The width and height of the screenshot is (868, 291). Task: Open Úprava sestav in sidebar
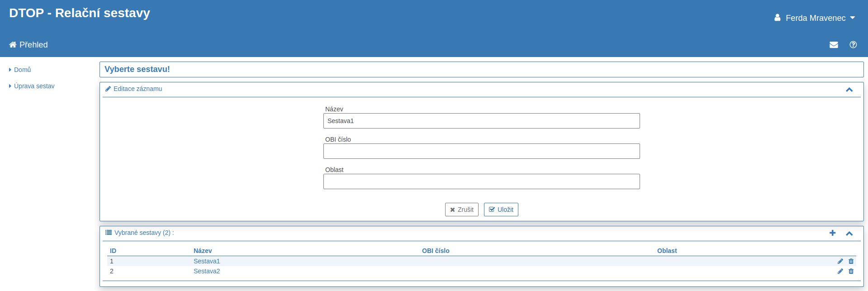click(34, 86)
